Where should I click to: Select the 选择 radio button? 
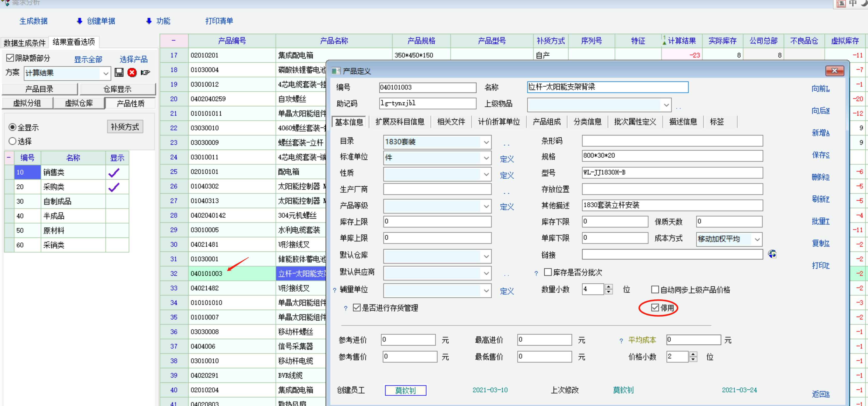12,141
